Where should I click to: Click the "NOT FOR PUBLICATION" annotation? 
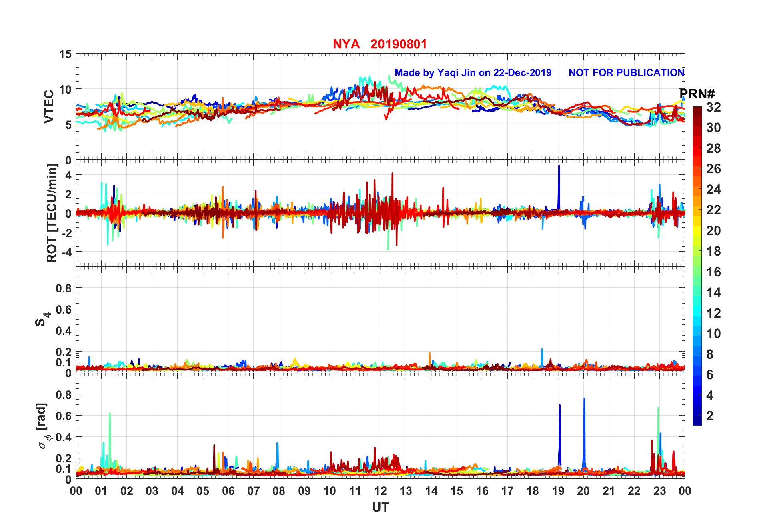pyautogui.click(x=626, y=72)
